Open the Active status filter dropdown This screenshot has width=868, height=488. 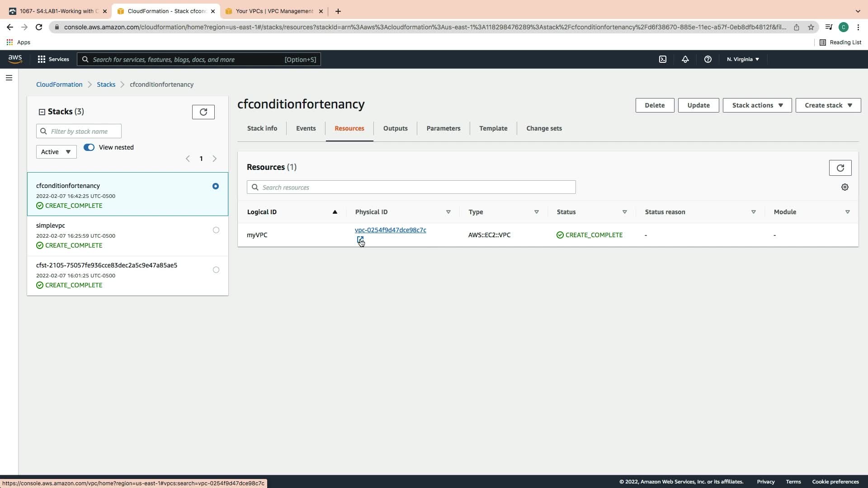56,152
